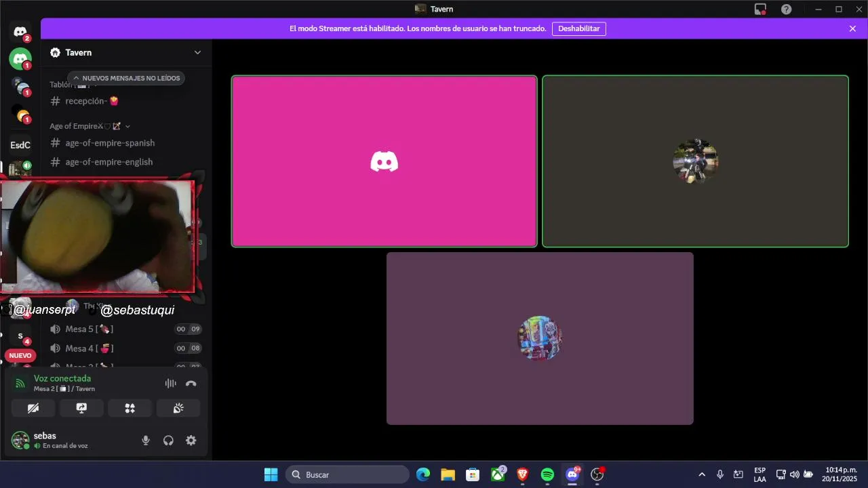Open the Mesa 2 / Tavern channel link
Image resolution: width=868 pixels, height=488 pixels.
tap(64, 389)
